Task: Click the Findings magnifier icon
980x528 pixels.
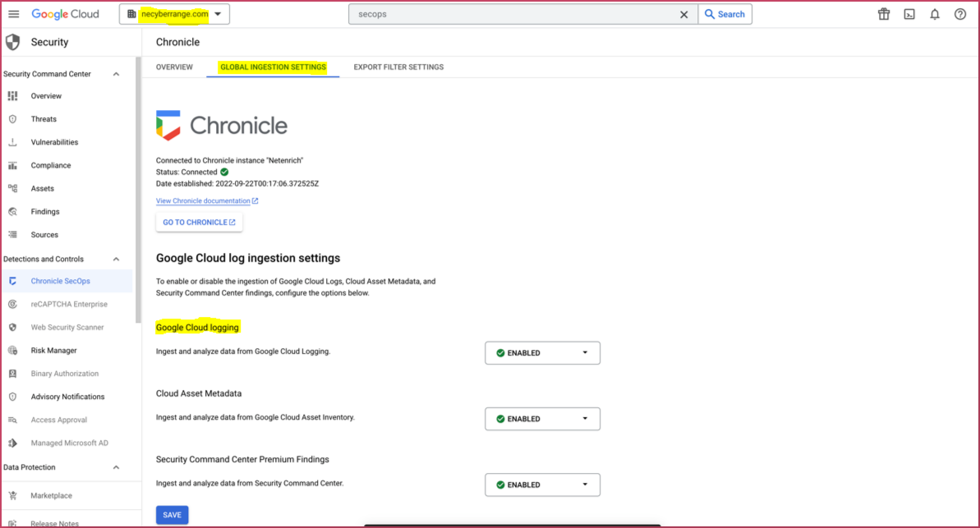Action: 12,211
